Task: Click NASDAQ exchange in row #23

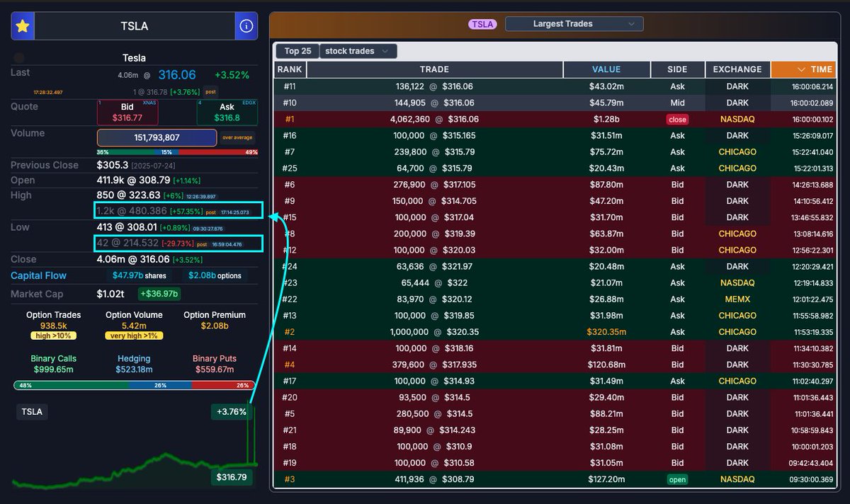Action: pyautogui.click(x=737, y=283)
